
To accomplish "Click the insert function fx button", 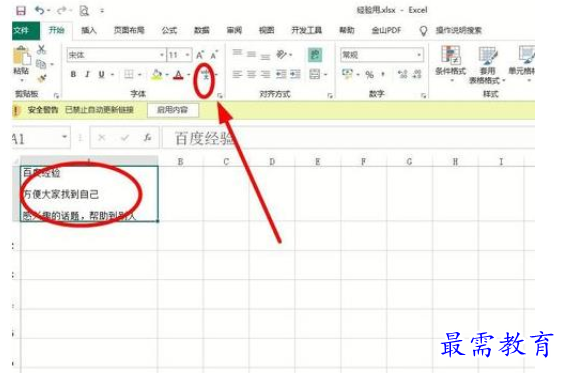I will (147, 137).
